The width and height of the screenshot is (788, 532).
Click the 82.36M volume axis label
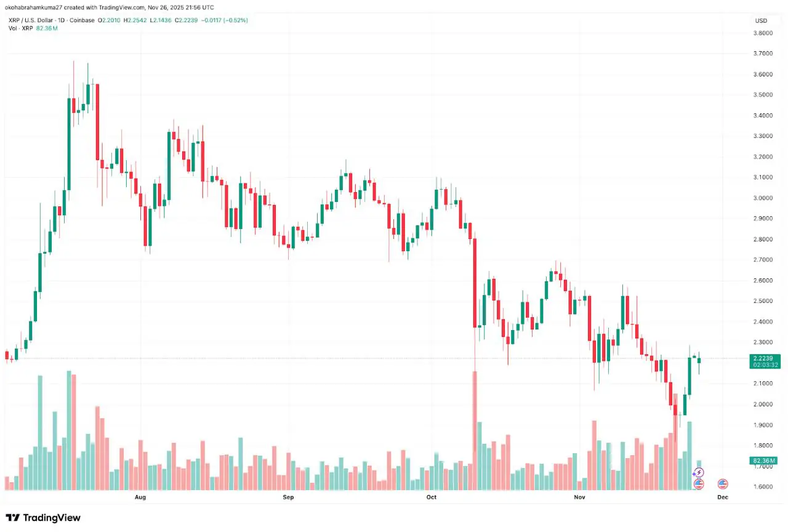(765, 461)
